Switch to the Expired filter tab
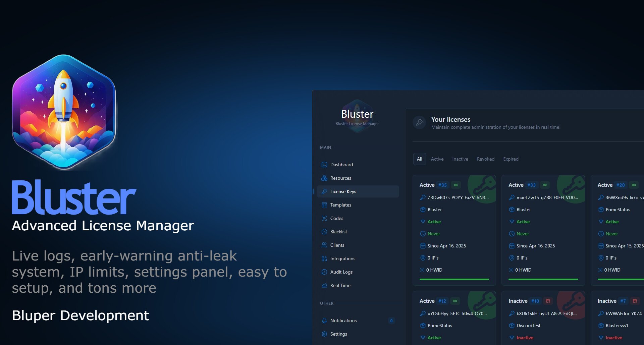 (511, 159)
